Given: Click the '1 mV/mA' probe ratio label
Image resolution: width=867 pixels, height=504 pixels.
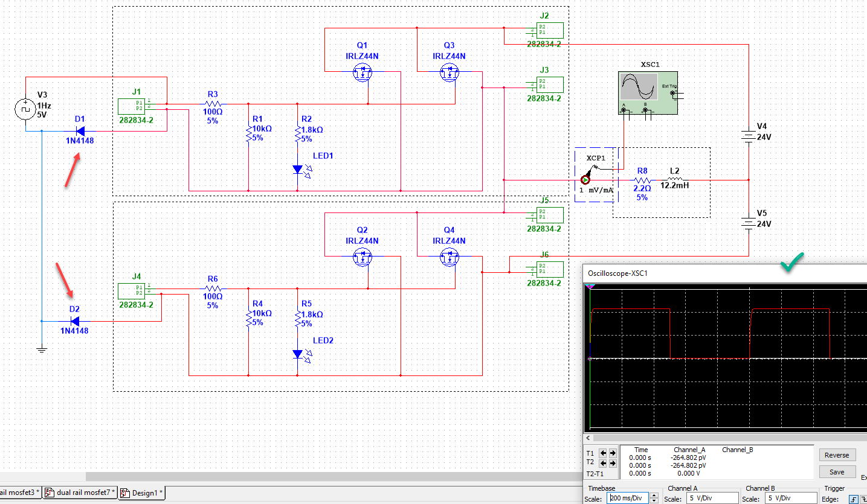Looking at the screenshot, I should (596, 191).
